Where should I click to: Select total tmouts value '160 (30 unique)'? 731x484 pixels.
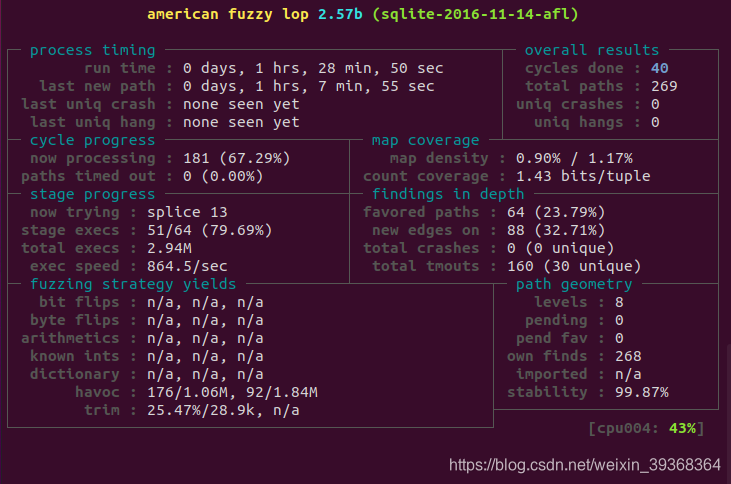[574, 266]
